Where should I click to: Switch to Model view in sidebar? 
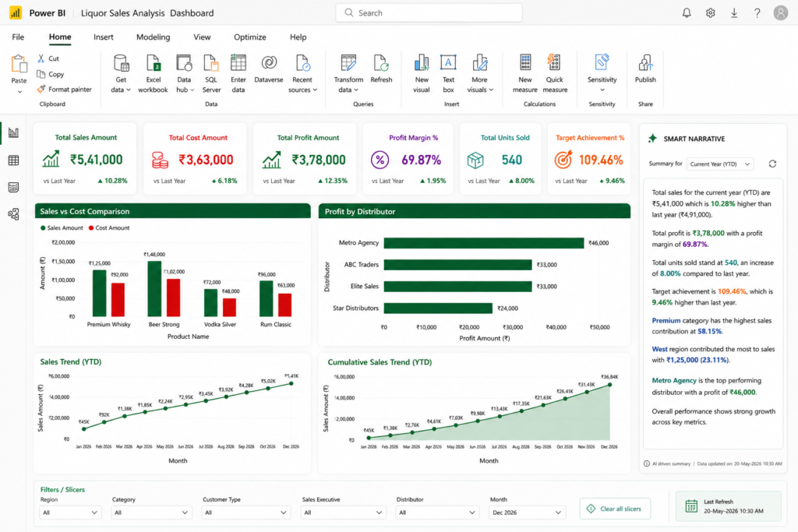click(14, 214)
